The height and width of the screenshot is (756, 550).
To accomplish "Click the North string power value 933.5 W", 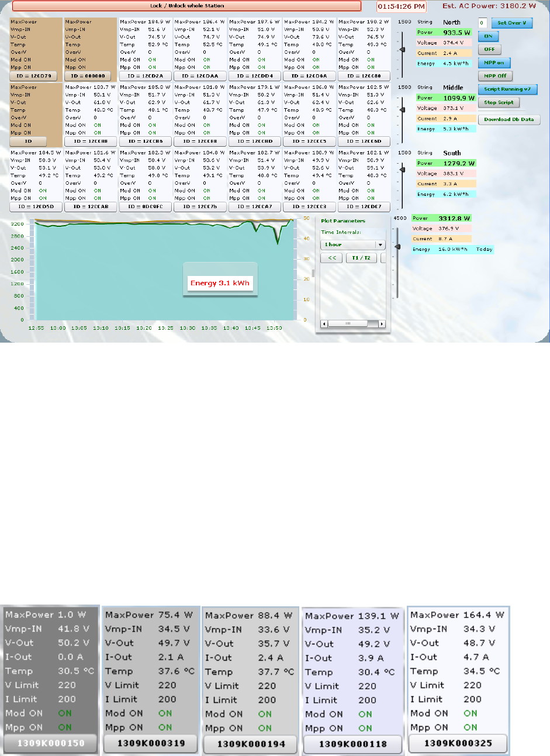I will coord(456,33).
